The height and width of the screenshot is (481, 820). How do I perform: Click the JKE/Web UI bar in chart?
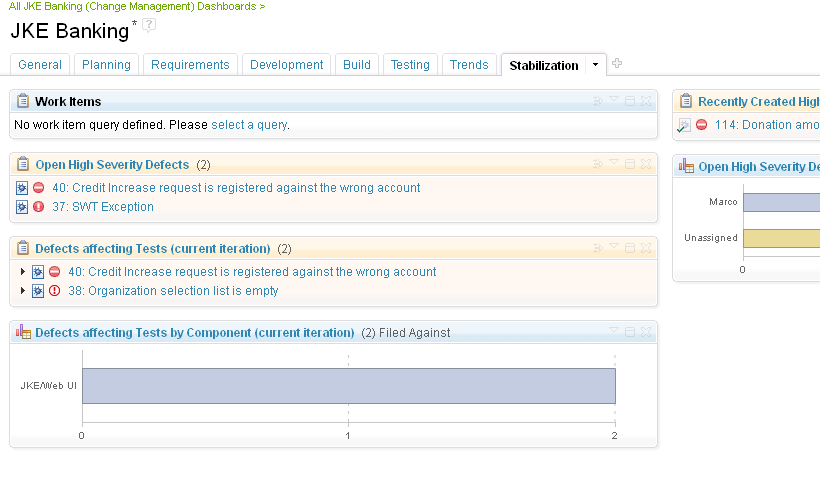[x=348, y=386]
